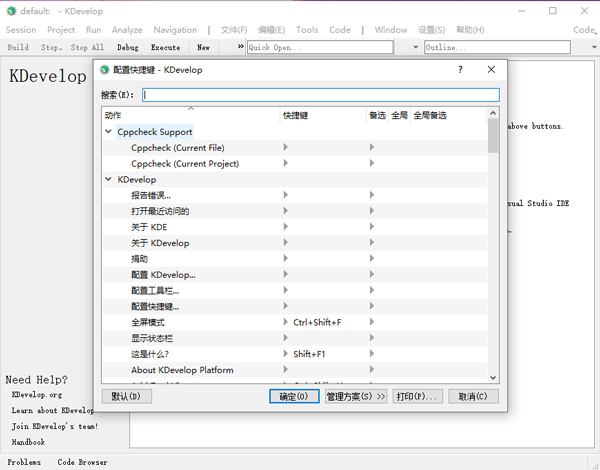This screenshot has width=600, height=470.
Task: Open the Analyze menu
Action: (127, 30)
